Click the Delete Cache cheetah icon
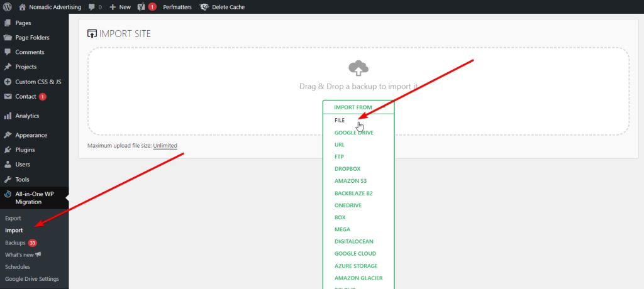Screen dimensions: 644x289 coord(204,7)
